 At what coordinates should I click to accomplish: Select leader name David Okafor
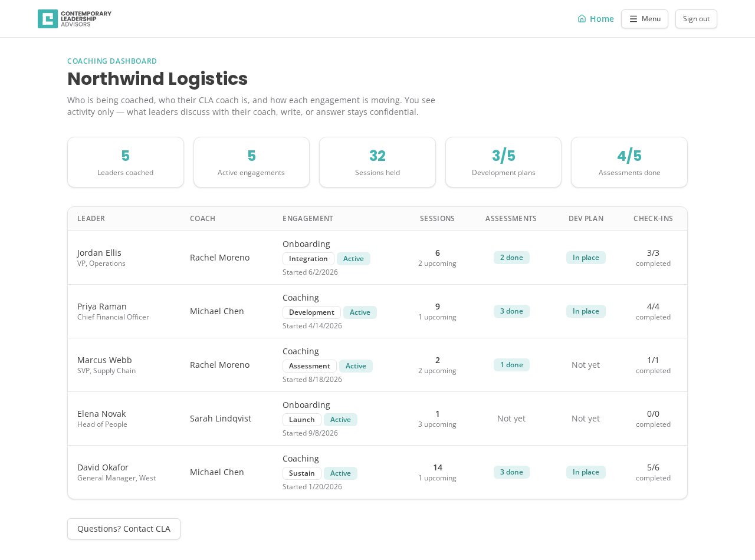pyautogui.click(x=103, y=467)
